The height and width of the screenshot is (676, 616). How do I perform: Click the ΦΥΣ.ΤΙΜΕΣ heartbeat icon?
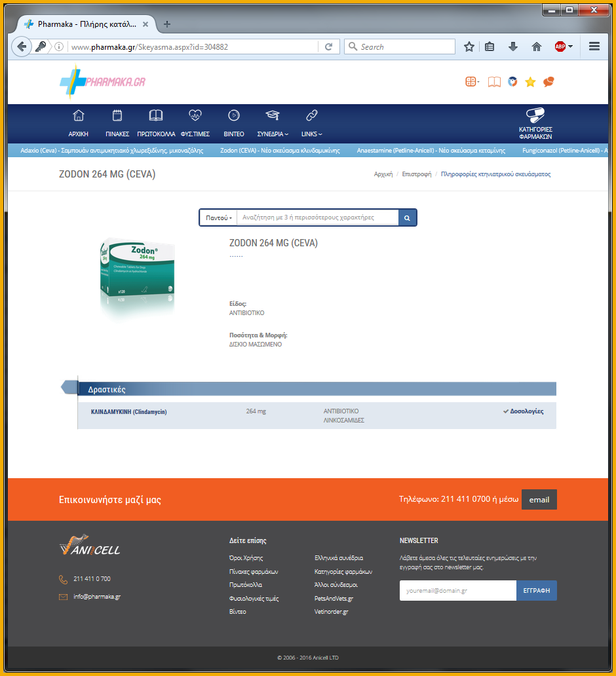(x=195, y=116)
